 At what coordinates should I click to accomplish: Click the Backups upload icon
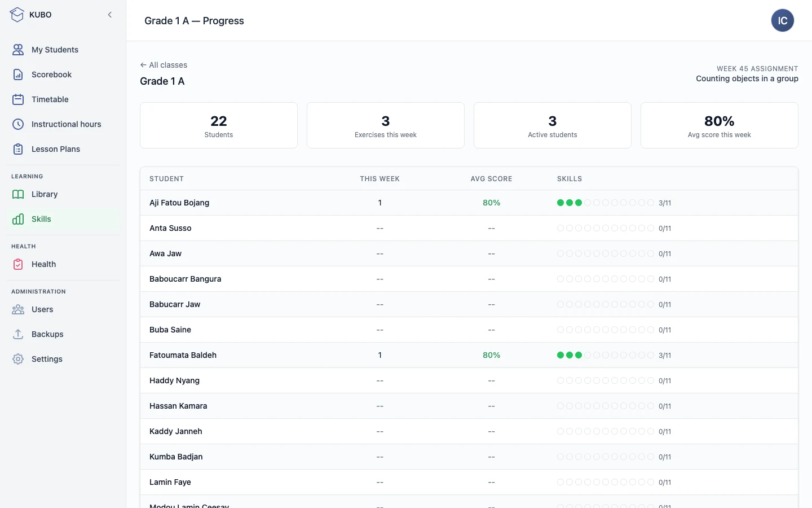[18, 334]
